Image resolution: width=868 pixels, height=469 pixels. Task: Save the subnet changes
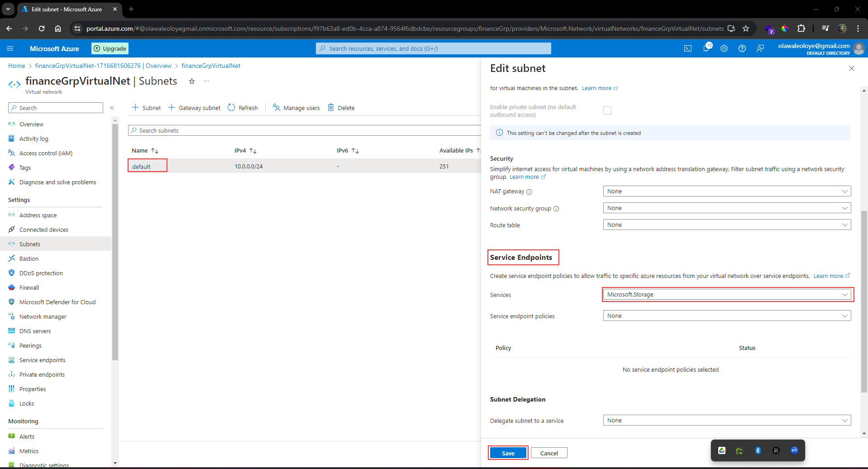[x=508, y=453]
